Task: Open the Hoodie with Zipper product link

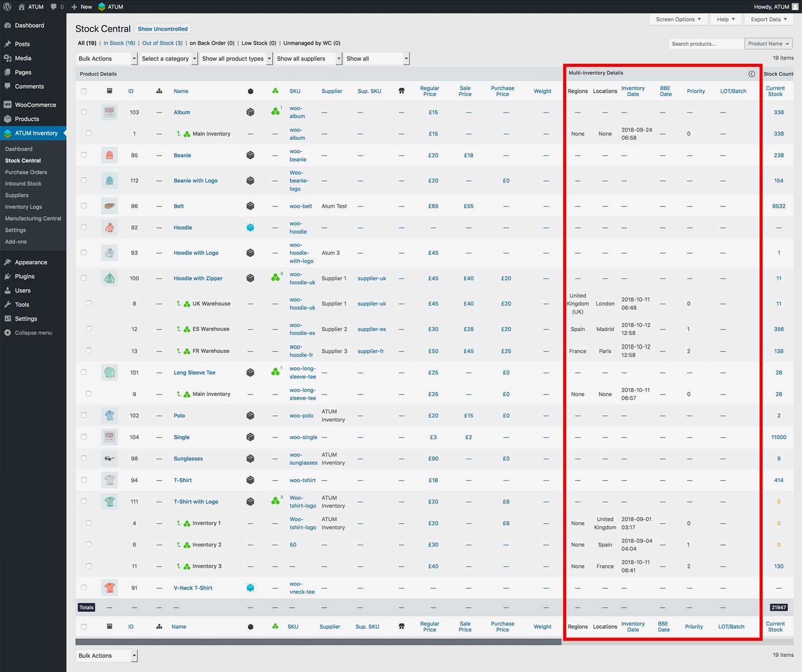Action: 198,278
